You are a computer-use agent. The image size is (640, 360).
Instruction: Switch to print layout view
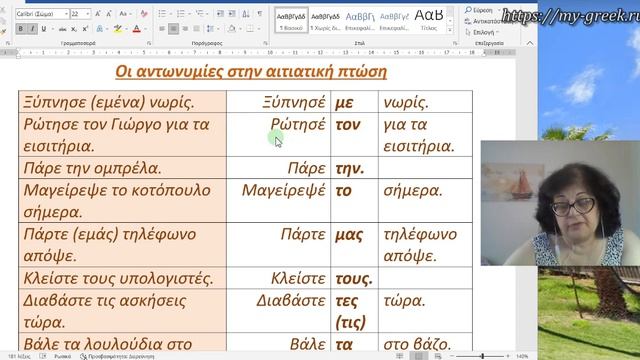click(418, 356)
